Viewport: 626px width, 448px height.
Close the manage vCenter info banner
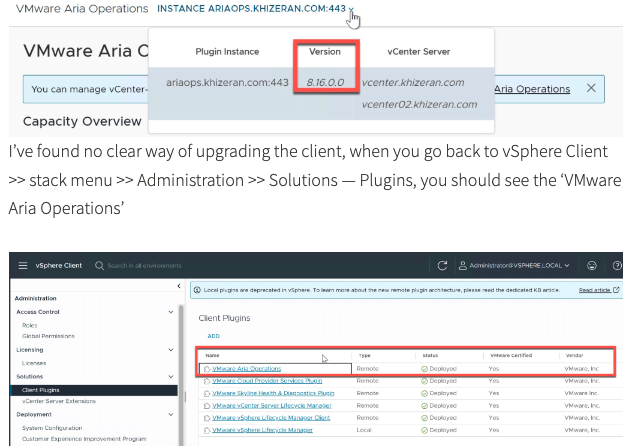pos(591,88)
